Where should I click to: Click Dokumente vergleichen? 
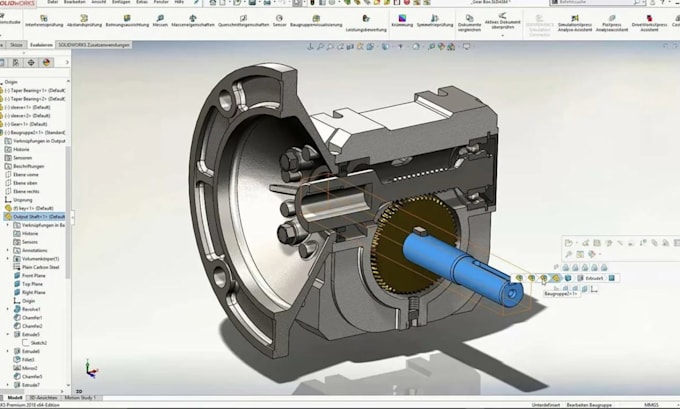point(469,23)
